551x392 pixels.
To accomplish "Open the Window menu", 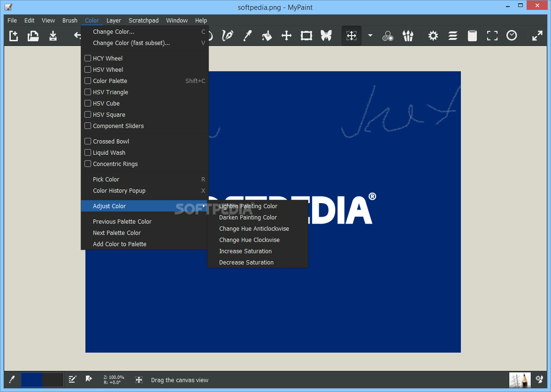I will coord(177,20).
